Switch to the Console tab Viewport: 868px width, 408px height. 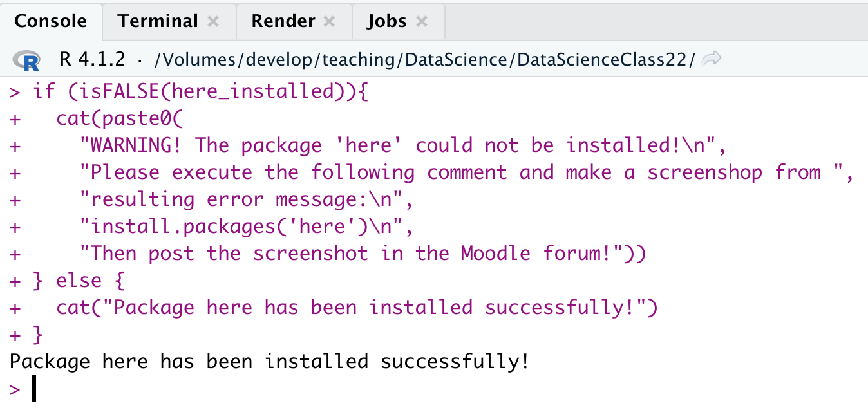(50, 21)
